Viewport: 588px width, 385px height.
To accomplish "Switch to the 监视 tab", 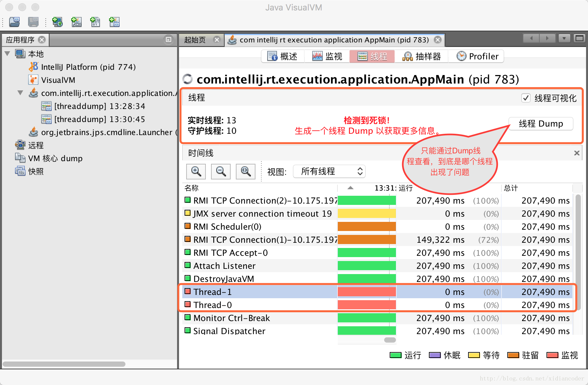I will point(327,56).
